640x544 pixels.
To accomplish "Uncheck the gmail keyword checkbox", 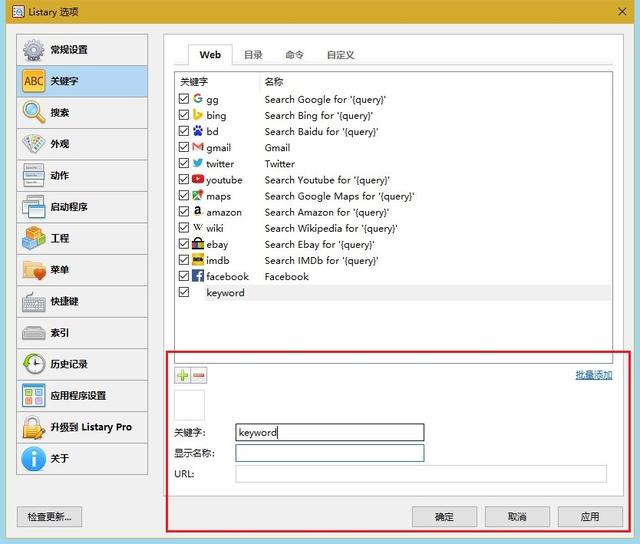I will [x=184, y=147].
